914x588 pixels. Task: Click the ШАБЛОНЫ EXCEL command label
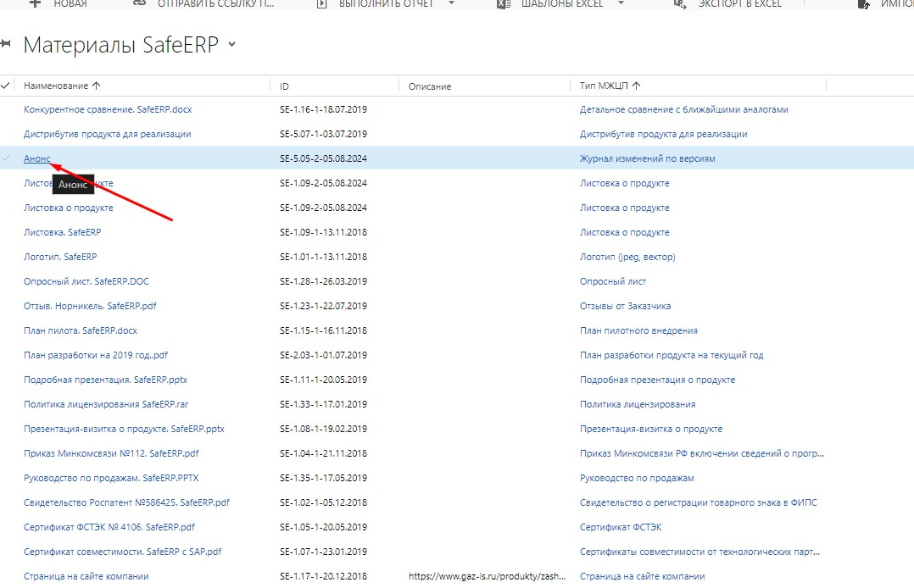pos(562,3)
